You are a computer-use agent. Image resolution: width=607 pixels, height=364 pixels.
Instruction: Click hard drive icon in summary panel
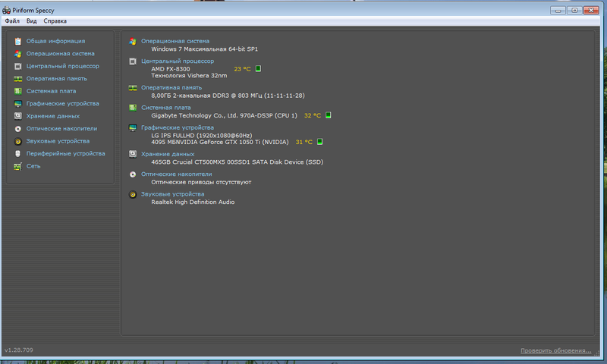coord(133,154)
